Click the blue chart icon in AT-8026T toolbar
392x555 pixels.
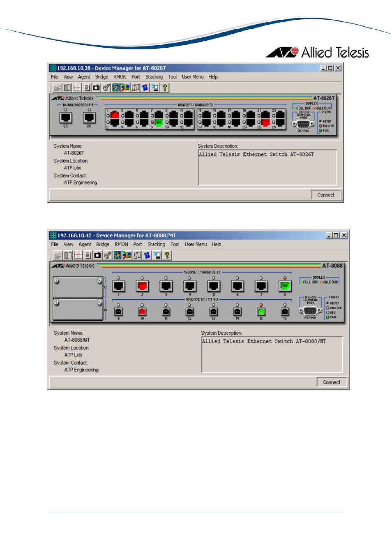click(116, 88)
